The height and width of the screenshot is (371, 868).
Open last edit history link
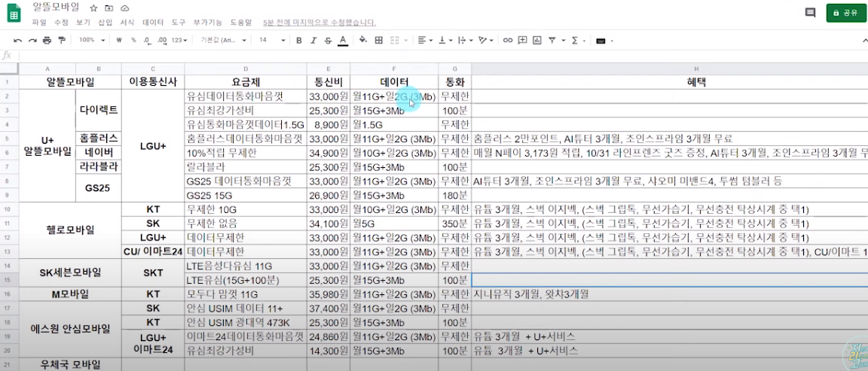(319, 23)
